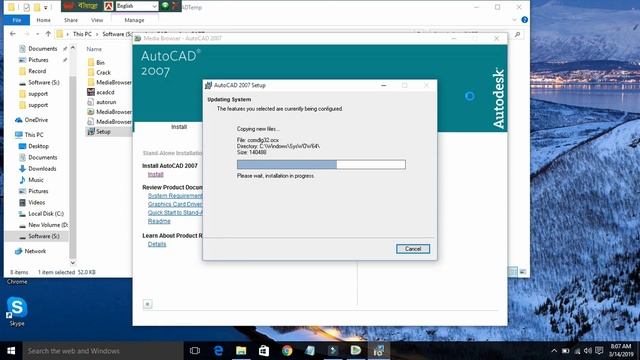Switch to details view icon in status bar

(513, 272)
